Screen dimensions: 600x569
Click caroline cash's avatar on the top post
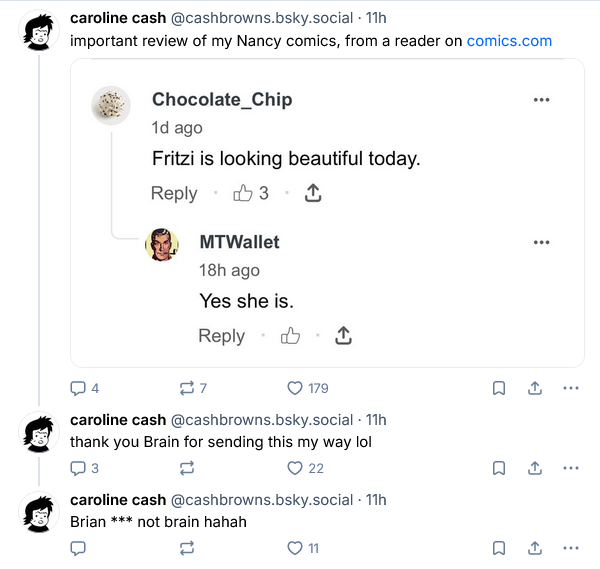click(x=40, y=33)
